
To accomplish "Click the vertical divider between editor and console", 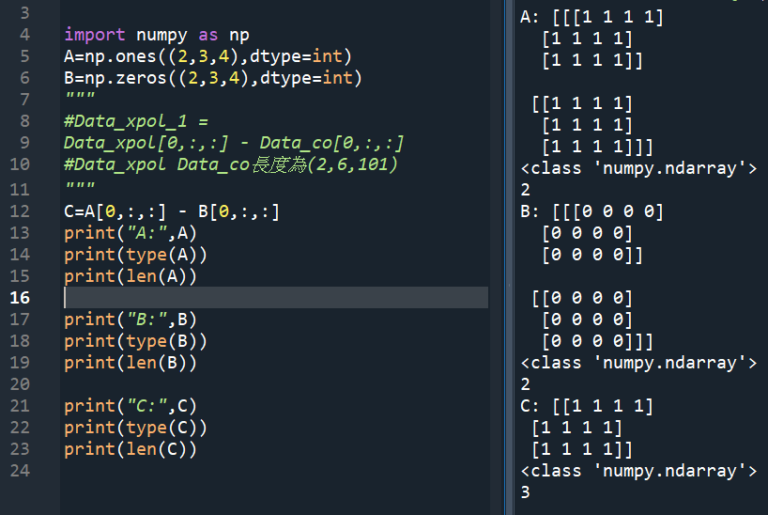I will pyautogui.click(x=509, y=257).
